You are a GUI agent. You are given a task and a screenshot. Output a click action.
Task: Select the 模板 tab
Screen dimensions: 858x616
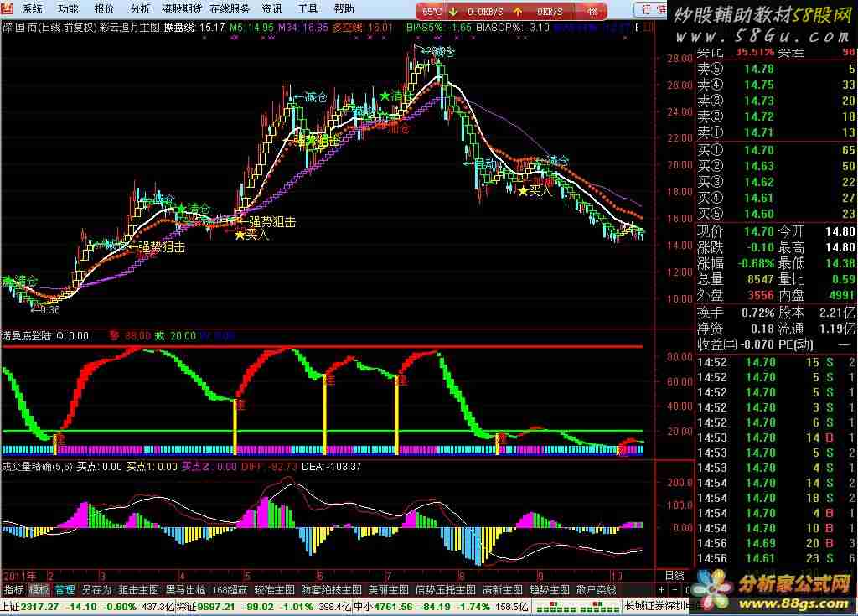(39, 590)
